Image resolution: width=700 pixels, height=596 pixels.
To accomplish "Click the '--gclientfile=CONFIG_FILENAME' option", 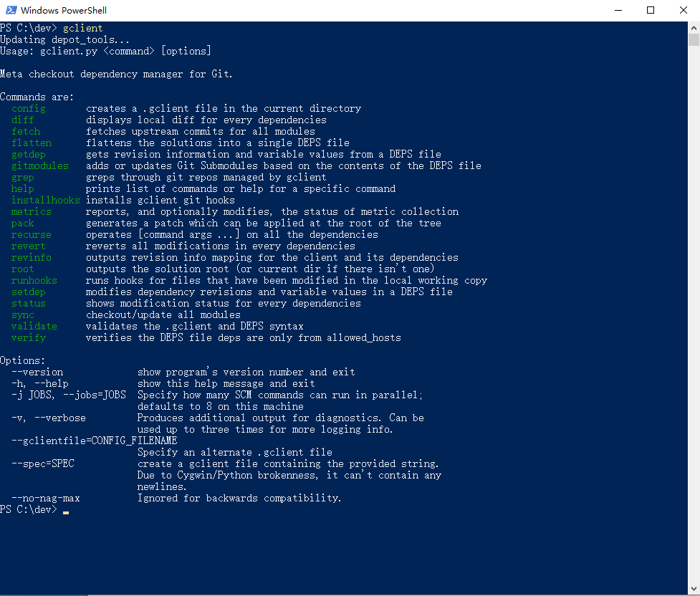I will [95, 441].
